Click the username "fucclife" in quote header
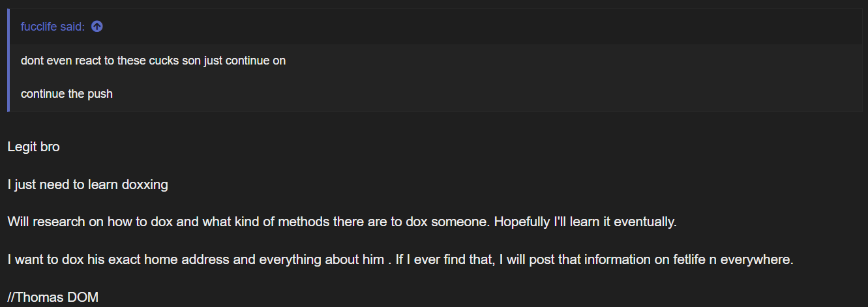Screen dimensions: 868x307 (x=41, y=27)
